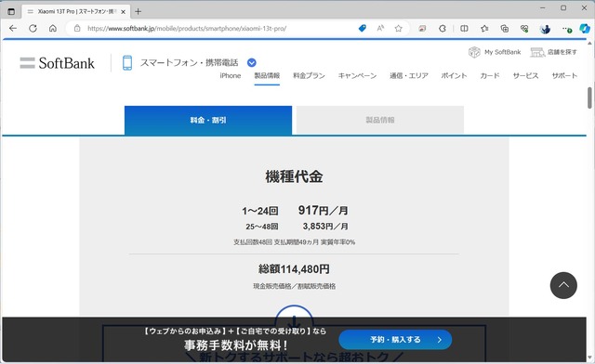This screenshot has height=364, width=595.
Task: Click the scrollbar down arrow
Action: [589, 357]
